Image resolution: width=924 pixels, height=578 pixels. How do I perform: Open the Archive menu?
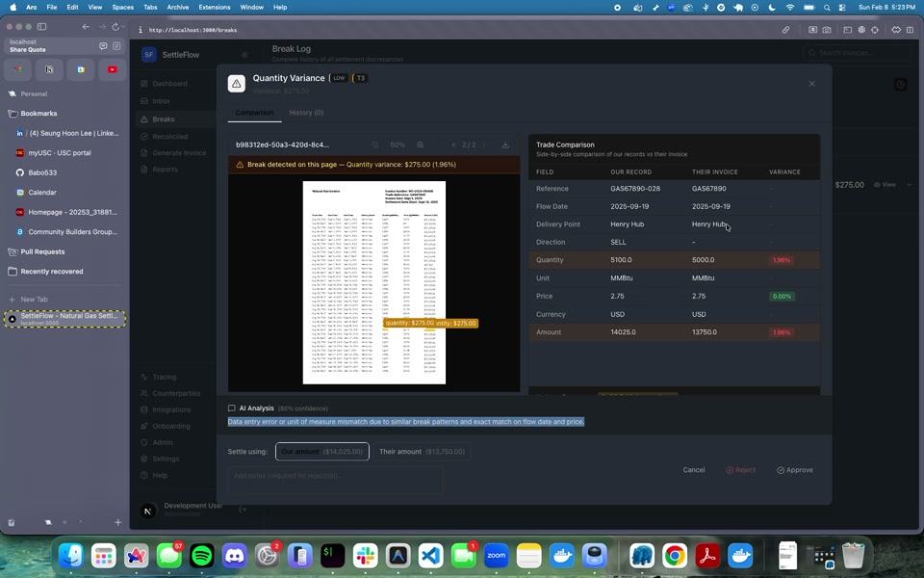177,7
